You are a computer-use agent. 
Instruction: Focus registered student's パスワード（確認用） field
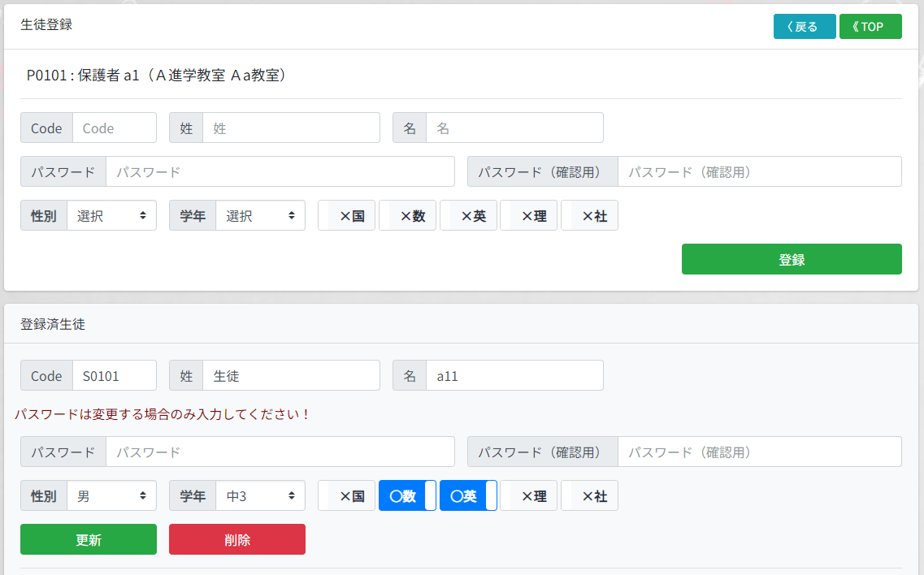coord(759,452)
